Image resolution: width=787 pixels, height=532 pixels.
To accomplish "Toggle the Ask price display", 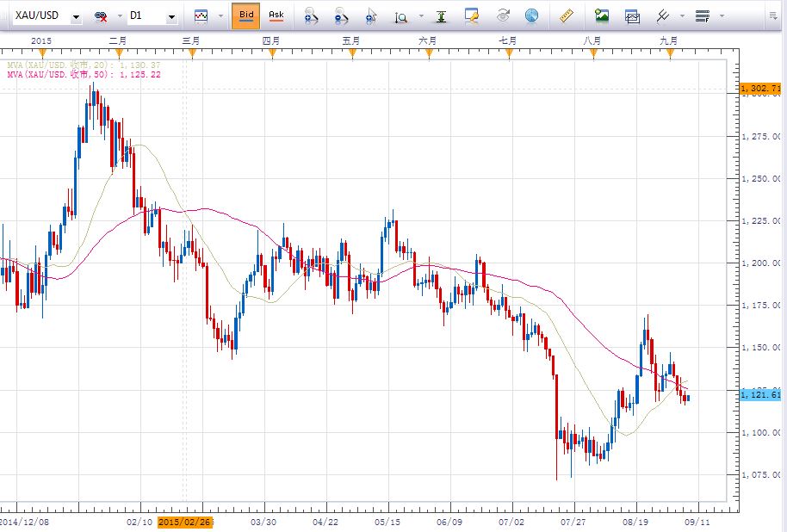I will pos(276,15).
